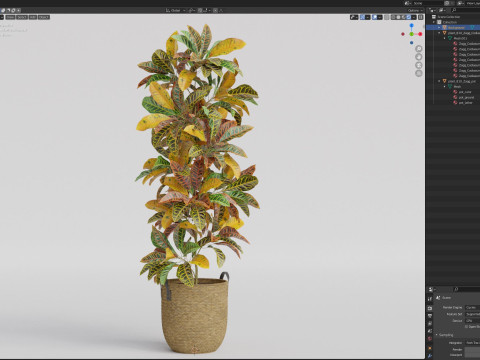Open the Select menu in viewport header
The image size is (480, 360).
pos(22,17)
